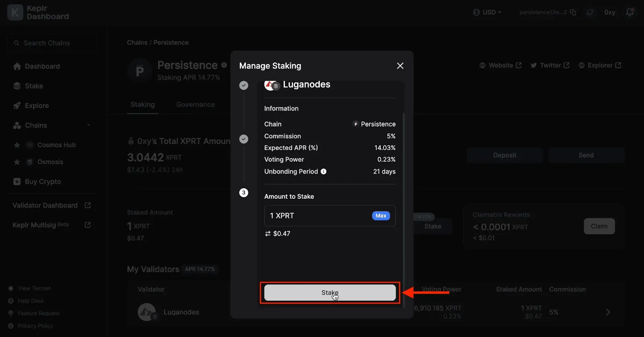Image resolution: width=644 pixels, height=337 pixels.
Task: Open the Privacy Policy link
Action: [35, 326]
